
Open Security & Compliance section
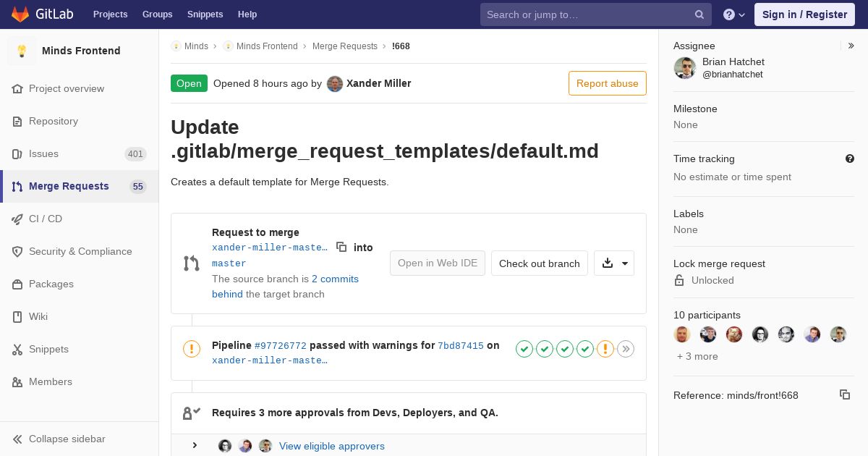tap(80, 251)
